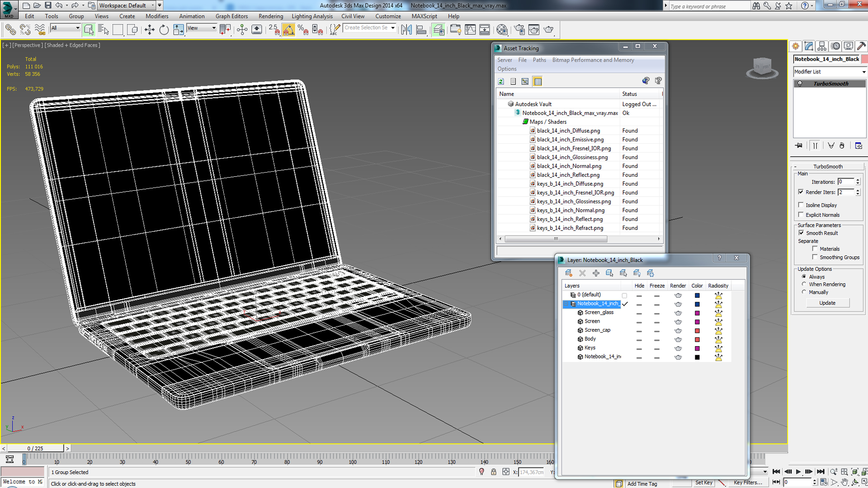Click the Update button in TurboSmooth
This screenshot has width=868, height=488.
coord(827,303)
